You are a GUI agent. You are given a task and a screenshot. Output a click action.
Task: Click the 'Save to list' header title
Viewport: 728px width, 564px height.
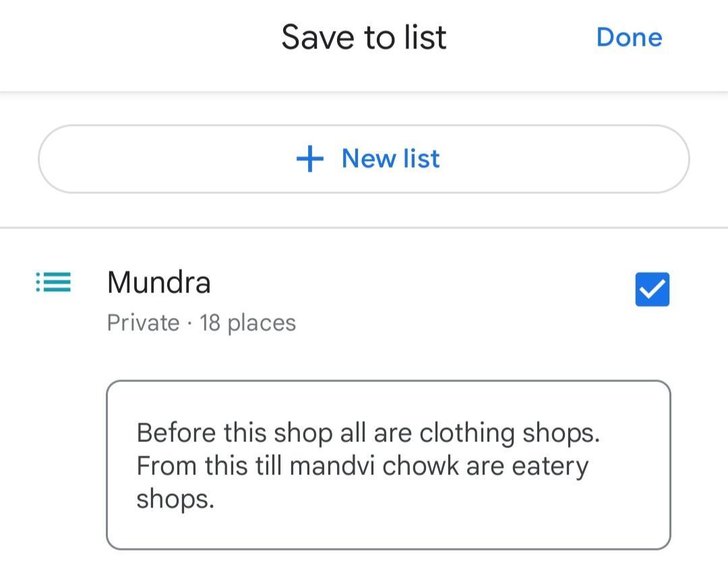[x=363, y=37]
